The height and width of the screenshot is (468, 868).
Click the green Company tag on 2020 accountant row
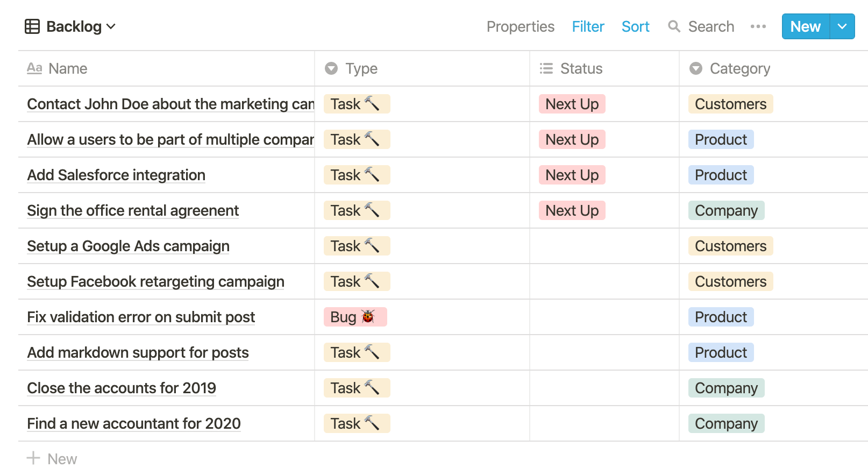tap(726, 423)
